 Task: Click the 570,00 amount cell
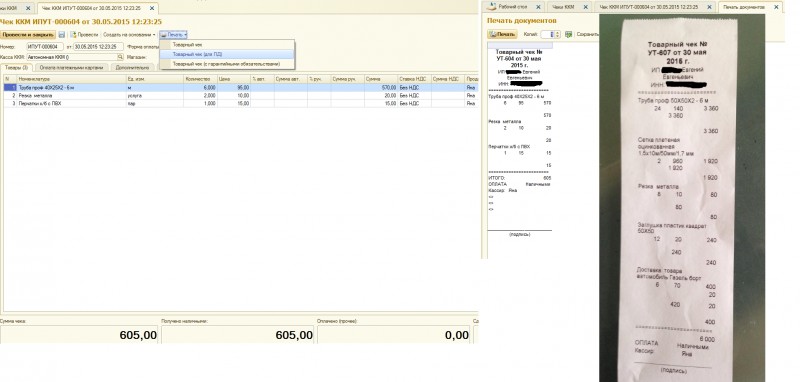point(381,88)
